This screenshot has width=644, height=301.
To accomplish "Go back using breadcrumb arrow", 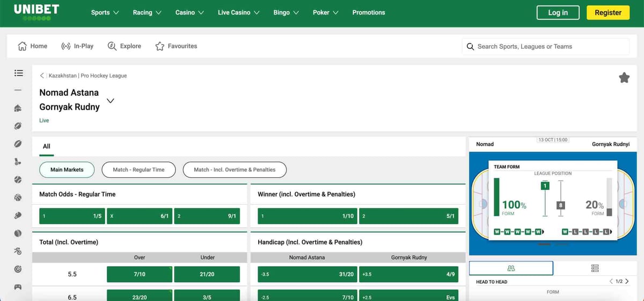I will pyautogui.click(x=42, y=76).
